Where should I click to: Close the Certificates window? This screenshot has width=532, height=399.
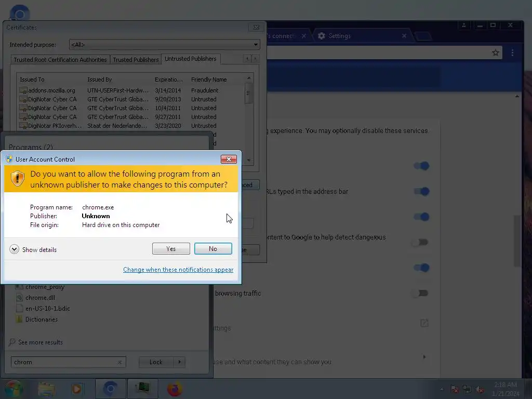coord(256,27)
